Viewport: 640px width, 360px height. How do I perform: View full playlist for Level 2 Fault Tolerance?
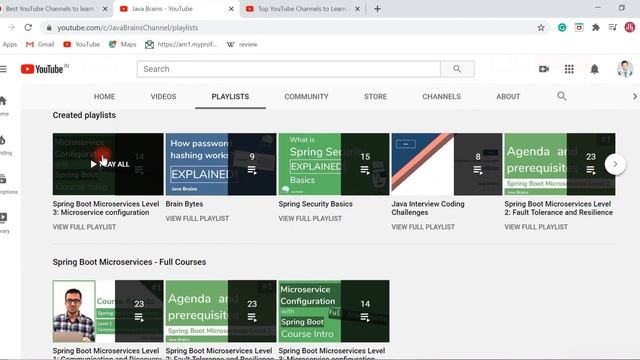536,227
